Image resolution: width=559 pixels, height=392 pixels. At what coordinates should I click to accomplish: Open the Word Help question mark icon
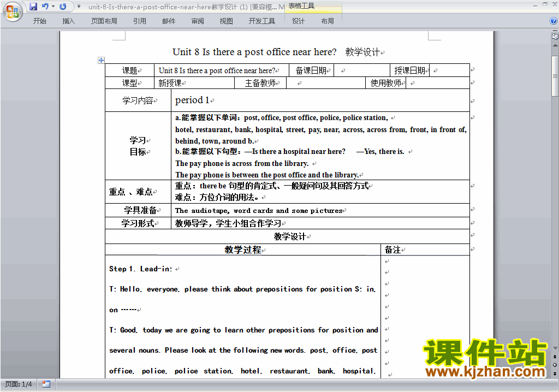554,21
